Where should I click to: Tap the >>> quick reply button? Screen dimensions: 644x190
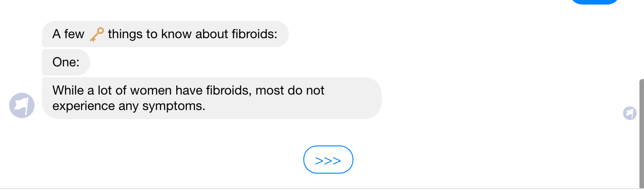click(x=328, y=160)
